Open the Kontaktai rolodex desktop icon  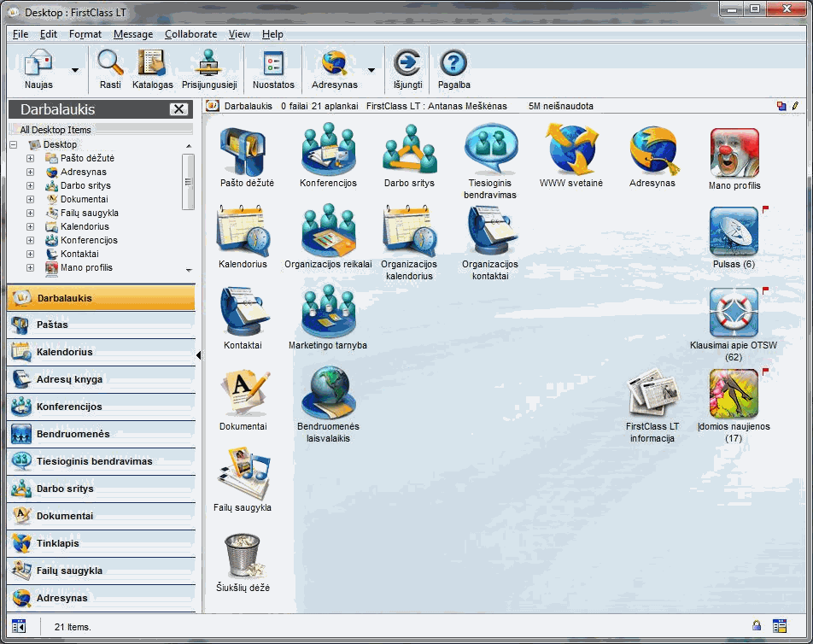click(243, 312)
